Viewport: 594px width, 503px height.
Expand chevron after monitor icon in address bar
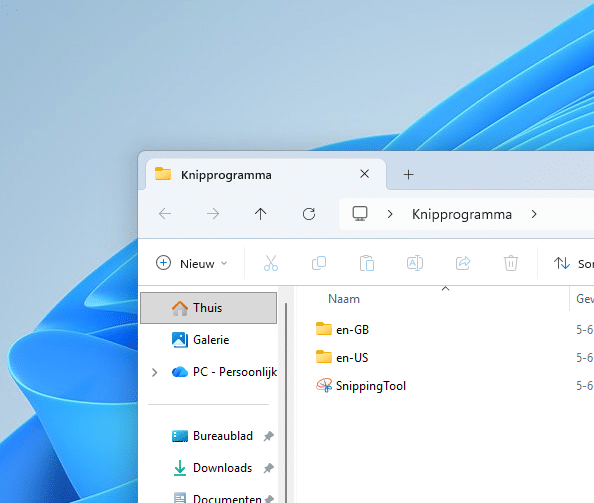click(x=390, y=214)
